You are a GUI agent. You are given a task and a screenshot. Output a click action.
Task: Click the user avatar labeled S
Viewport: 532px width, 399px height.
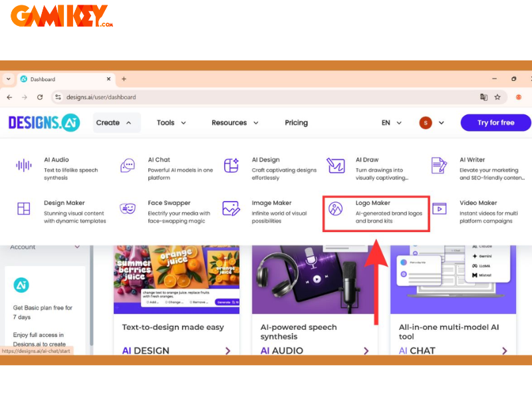(426, 123)
